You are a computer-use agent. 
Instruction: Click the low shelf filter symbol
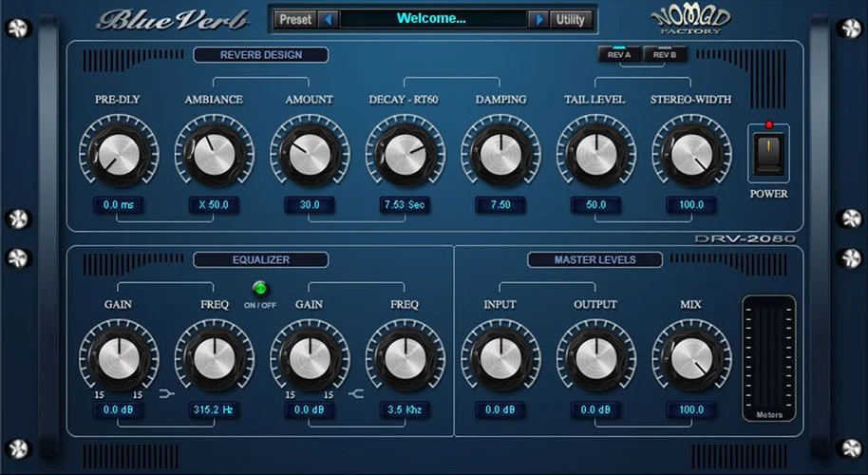(x=166, y=394)
